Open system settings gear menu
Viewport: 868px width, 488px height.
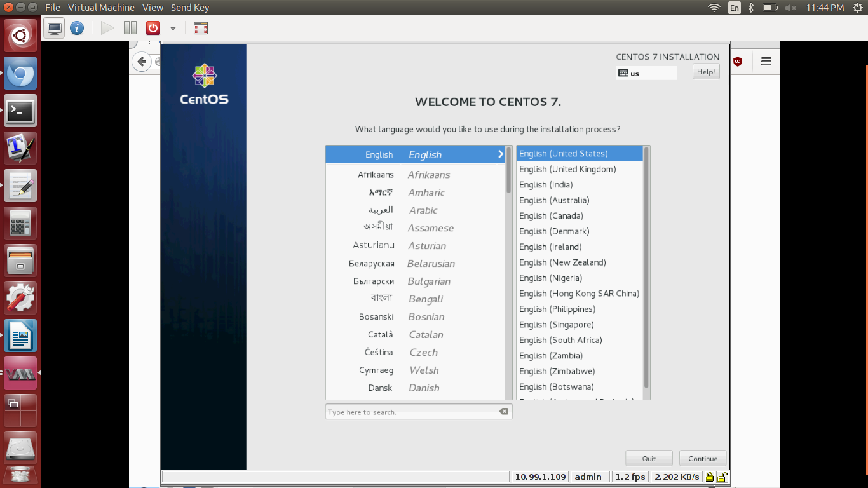[857, 8]
